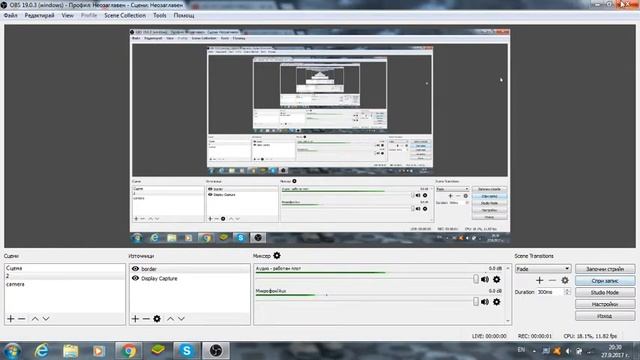The height and width of the screenshot is (360, 640).
Task: Open the Mixer settings gear next to the Mixer label
Action: click(277, 256)
